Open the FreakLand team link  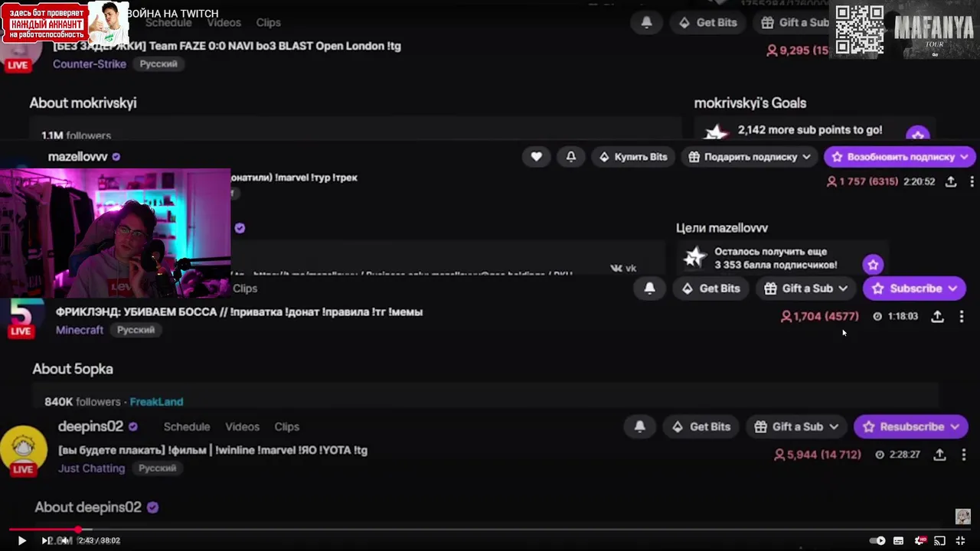point(156,402)
